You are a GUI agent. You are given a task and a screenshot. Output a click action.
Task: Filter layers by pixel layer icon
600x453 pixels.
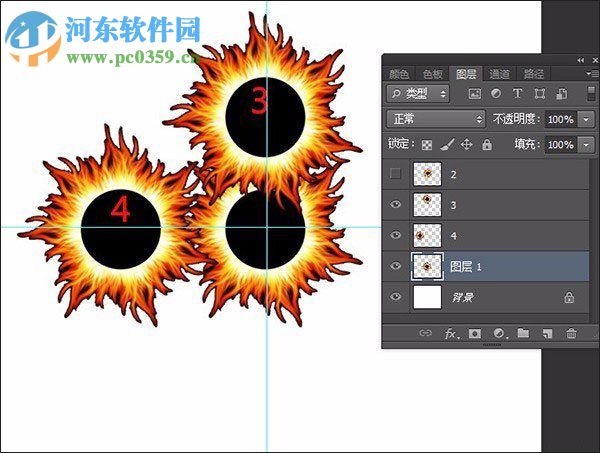pos(474,94)
